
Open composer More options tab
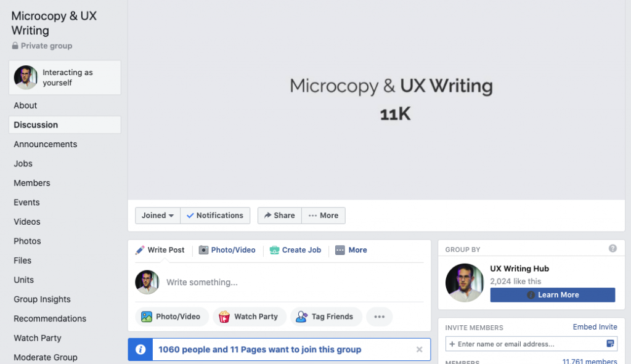pos(351,250)
